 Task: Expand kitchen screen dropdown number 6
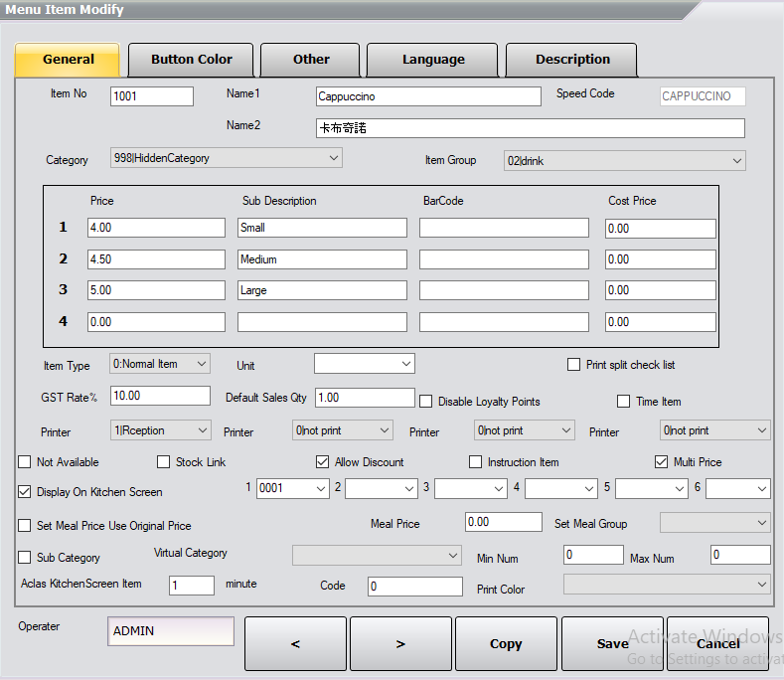click(x=738, y=488)
